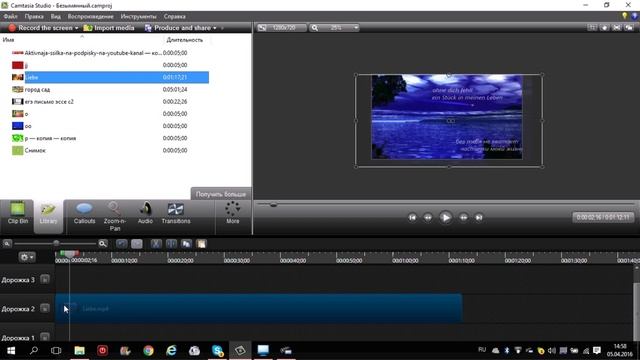
Task: Open the Callouts tool
Action: tap(84, 213)
